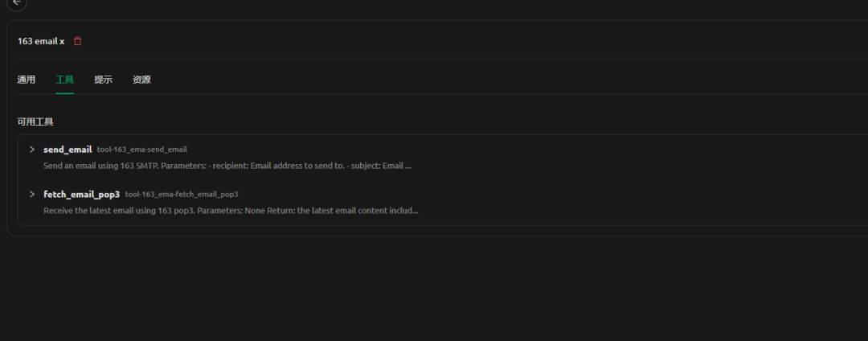Image resolution: width=868 pixels, height=341 pixels.
Task: Click the send_email SMTP description text
Action: 227,166
